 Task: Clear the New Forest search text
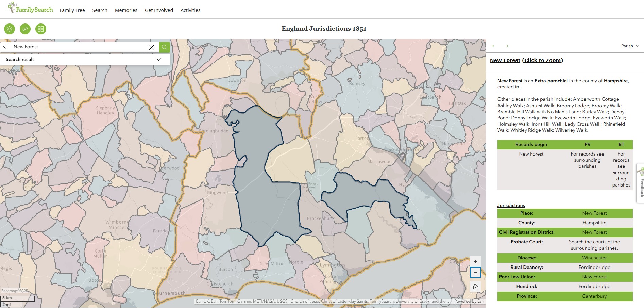tap(152, 47)
